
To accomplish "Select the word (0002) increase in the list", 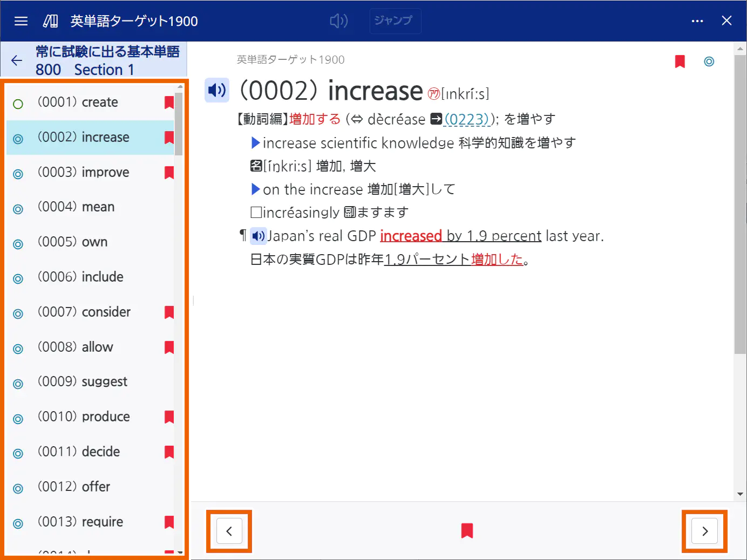I will 83,138.
